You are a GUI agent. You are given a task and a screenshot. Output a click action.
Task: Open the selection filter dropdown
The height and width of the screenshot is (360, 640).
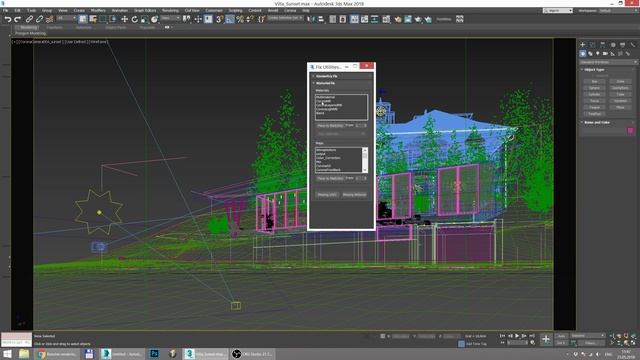pos(66,18)
